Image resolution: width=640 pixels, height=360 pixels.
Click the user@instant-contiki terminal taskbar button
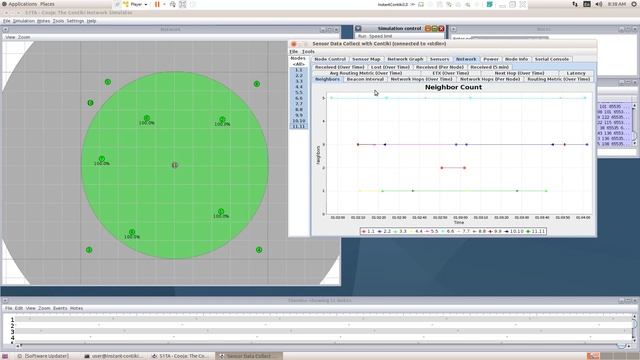(114, 356)
